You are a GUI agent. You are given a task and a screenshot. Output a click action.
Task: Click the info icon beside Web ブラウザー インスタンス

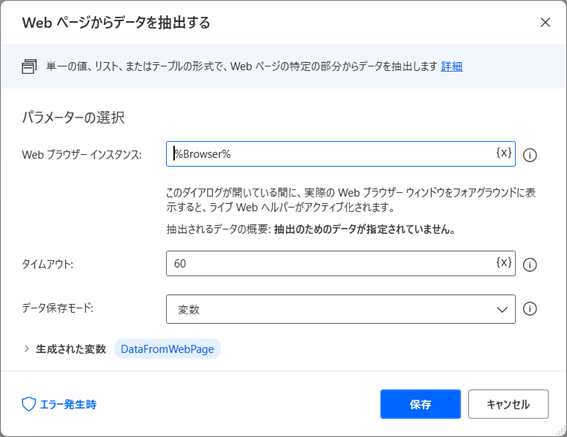coord(530,155)
